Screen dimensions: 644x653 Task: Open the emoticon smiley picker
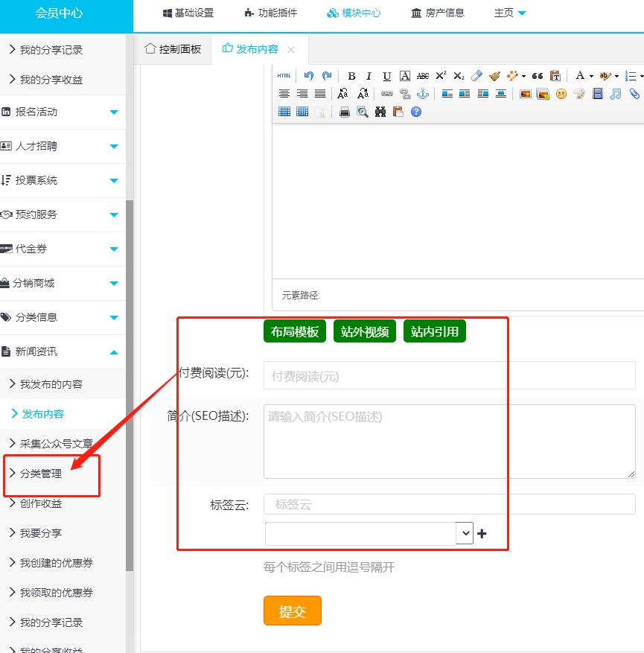click(561, 94)
